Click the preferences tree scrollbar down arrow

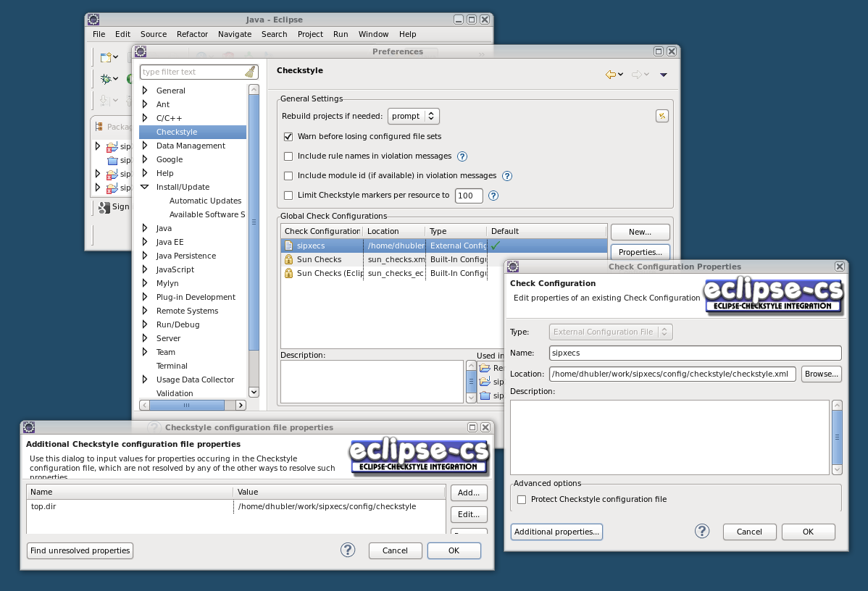254,392
